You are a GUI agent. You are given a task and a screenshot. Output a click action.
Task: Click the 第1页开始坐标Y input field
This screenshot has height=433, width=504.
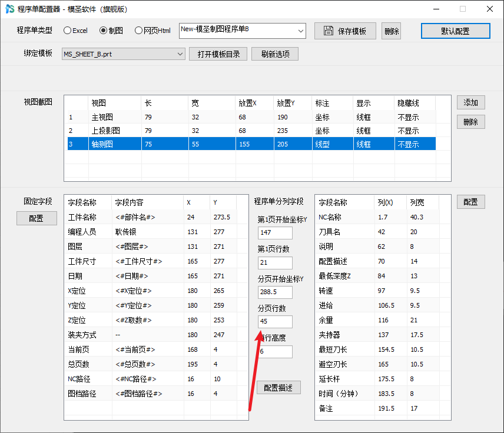coord(275,232)
